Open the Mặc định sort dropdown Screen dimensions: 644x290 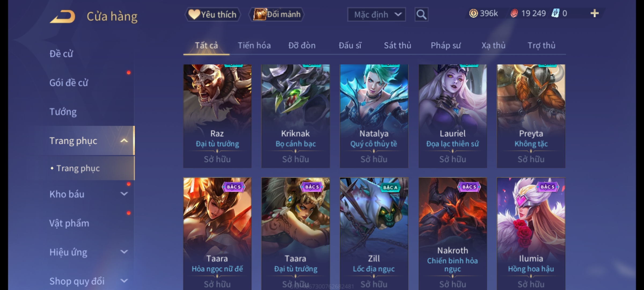[x=376, y=15]
